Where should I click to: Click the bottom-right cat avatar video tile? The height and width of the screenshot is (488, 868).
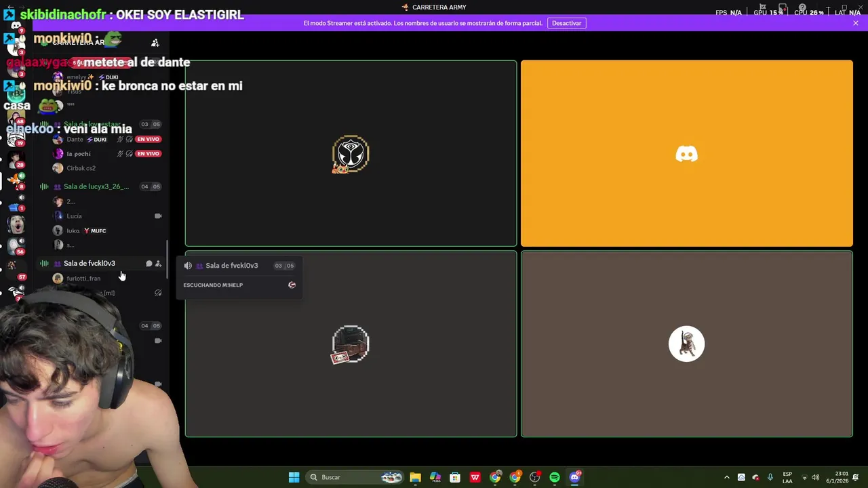pos(686,344)
